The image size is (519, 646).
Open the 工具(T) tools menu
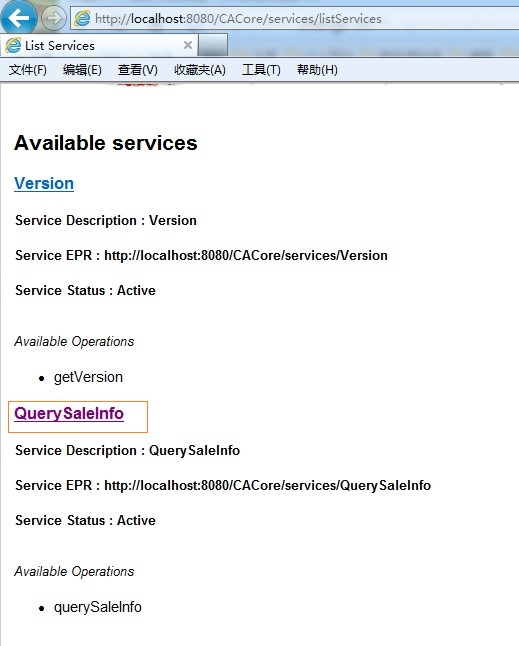coord(261,70)
